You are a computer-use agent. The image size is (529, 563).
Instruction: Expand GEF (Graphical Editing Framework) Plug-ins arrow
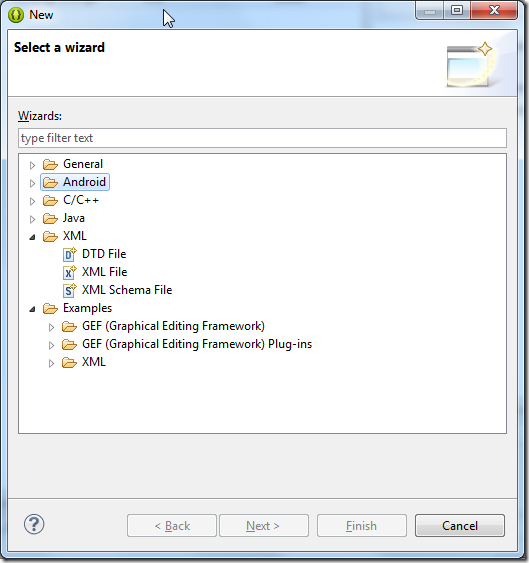pyautogui.click(x=51, y=345)
